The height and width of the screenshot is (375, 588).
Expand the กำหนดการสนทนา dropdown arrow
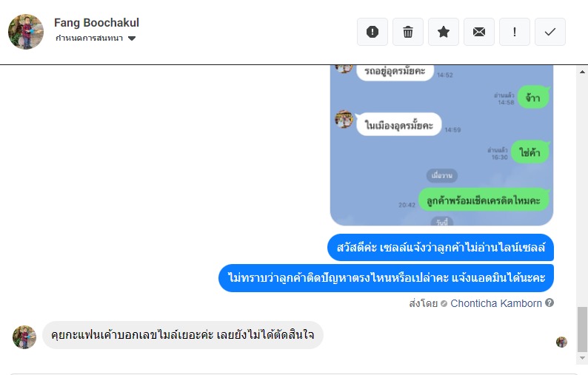click(x=132, y=38)
